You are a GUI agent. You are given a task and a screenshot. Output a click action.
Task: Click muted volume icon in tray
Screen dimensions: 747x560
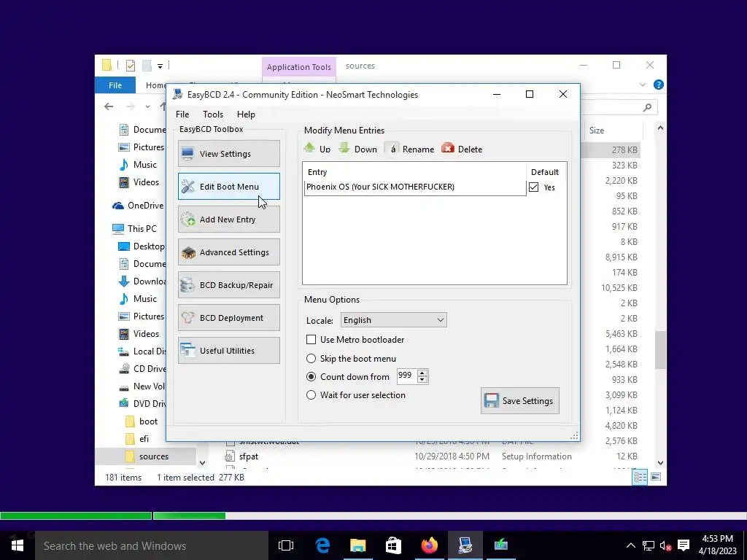(x=665, y=545)
